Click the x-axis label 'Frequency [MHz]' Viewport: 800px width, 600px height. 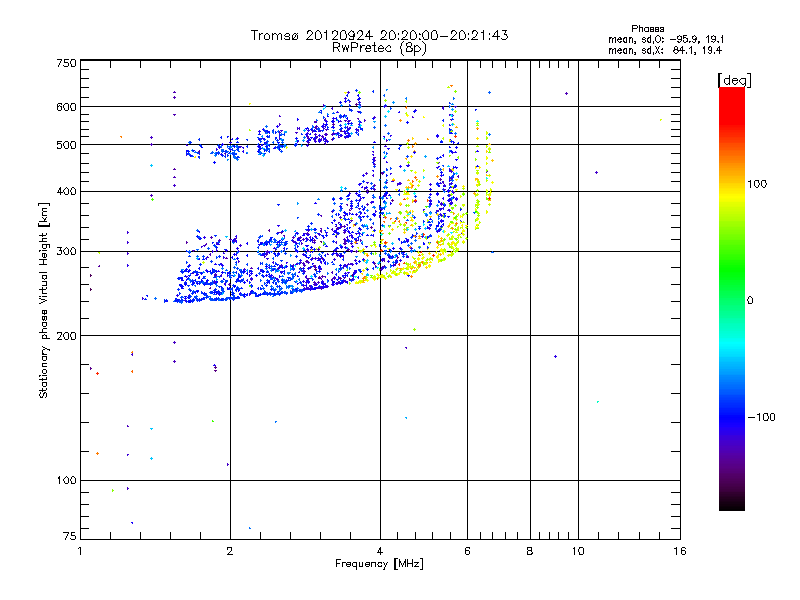point(379,564)
